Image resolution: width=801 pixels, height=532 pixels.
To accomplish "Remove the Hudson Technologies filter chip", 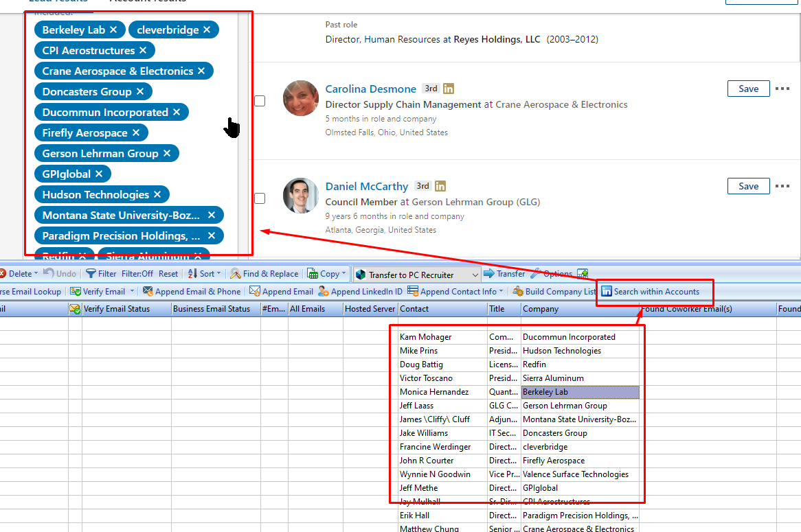I will (x=157, y=194).
